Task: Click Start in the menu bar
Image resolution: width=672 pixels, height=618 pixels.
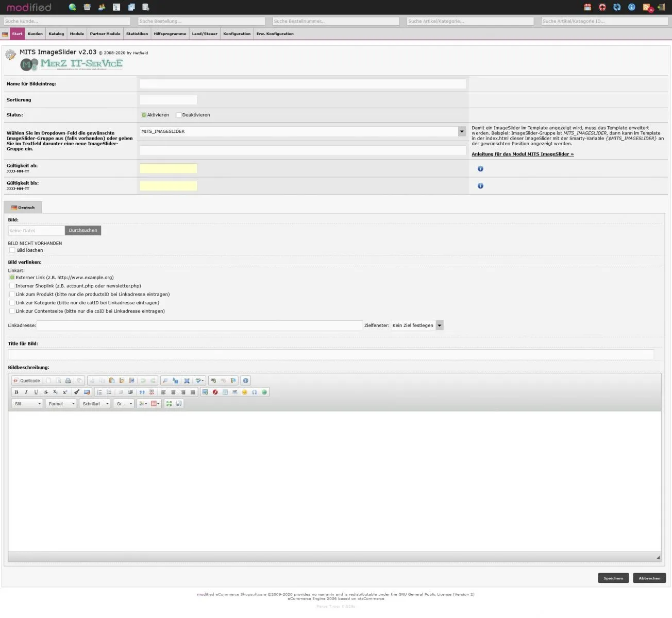Action: pos(17,34)
